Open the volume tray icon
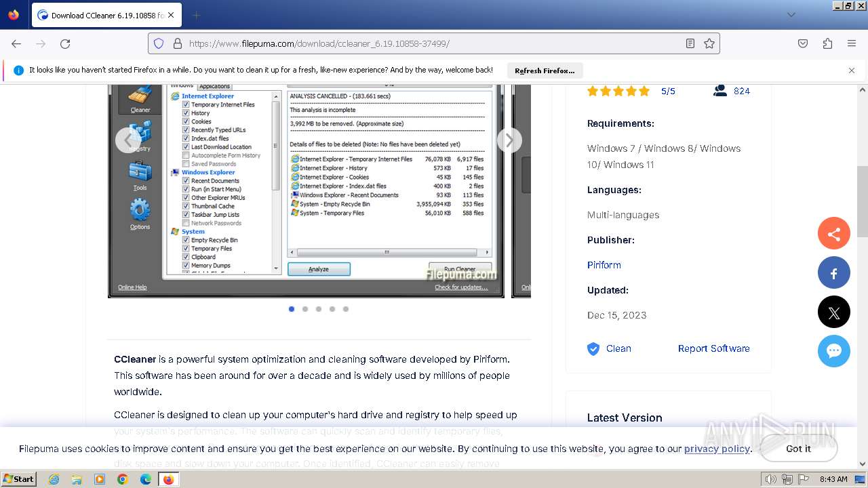Screen dimensions: 868x488 (770, 479)
